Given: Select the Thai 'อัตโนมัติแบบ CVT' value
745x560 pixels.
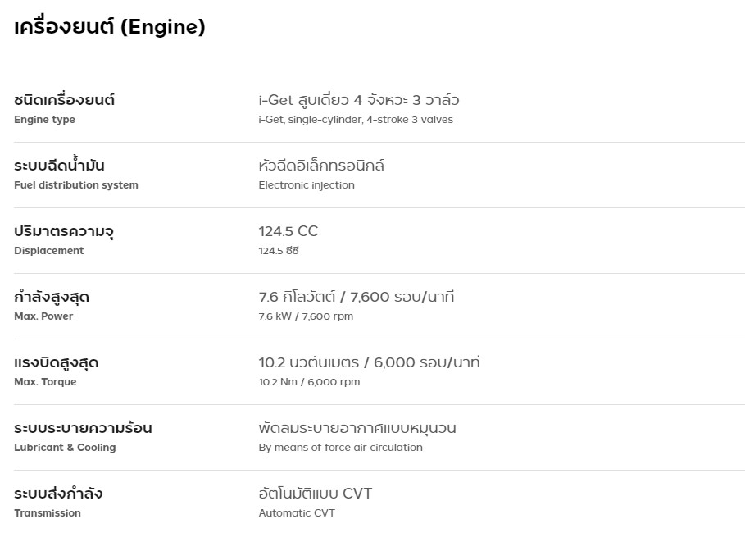Looking at the screenshot, I should (316, 494).
